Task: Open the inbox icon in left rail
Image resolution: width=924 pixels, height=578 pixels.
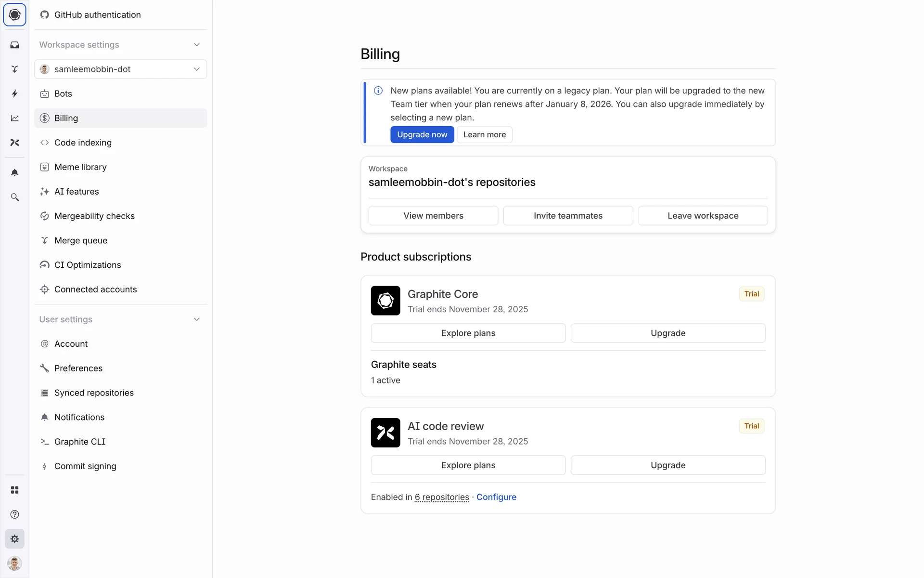Action: pyautogui.click(x=14, y=45)
